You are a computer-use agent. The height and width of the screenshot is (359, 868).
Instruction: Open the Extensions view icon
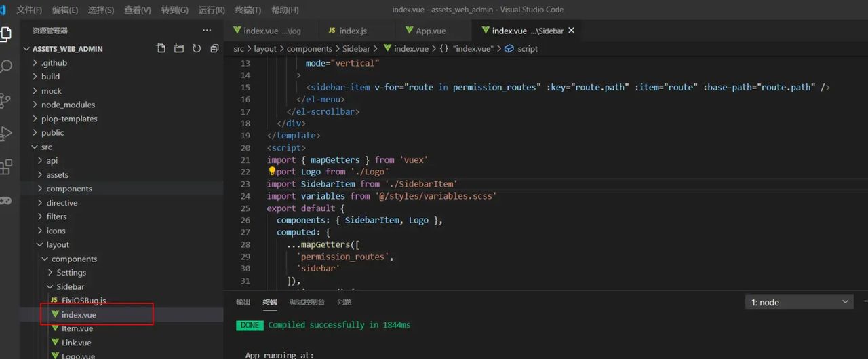[6, 167]
